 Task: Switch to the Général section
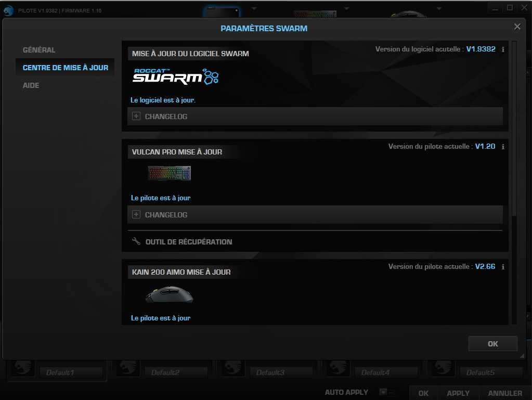[39, 49]
